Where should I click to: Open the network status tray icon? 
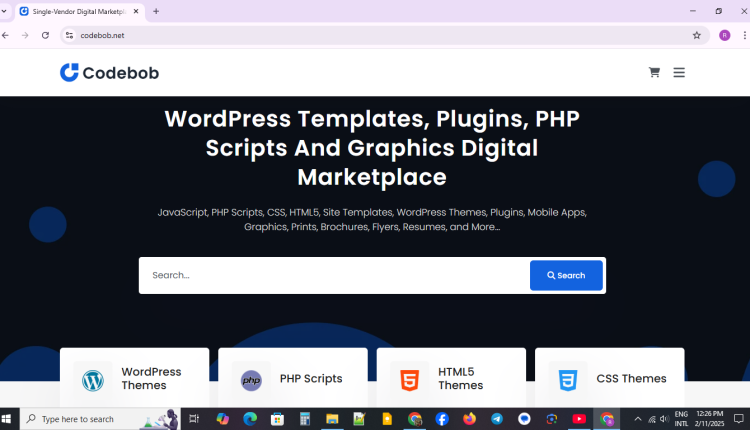[651, 419]
